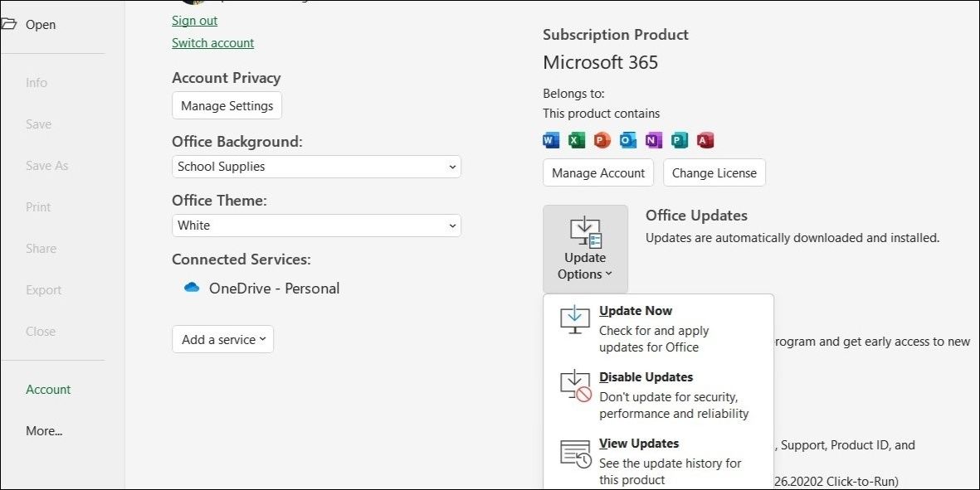
Task: Choose Update Now from the menu
Action: 658,328
